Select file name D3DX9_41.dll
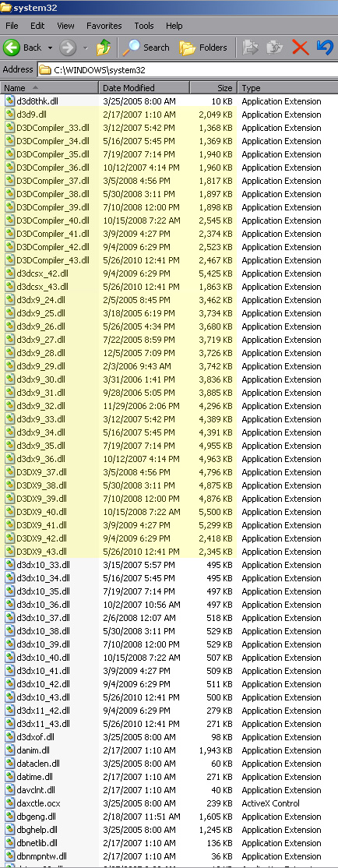Viewport: 338px width, 868px height. [x=41, y=525]
